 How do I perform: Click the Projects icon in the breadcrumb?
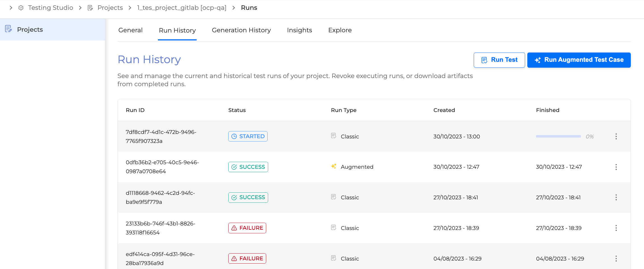pyautogui.click(x=90, y=8)
